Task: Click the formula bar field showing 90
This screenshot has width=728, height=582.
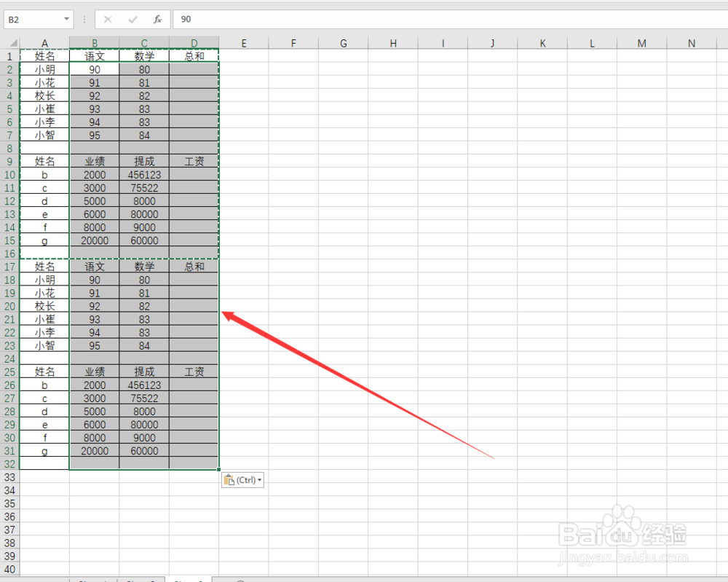Action: pos(449,20)
